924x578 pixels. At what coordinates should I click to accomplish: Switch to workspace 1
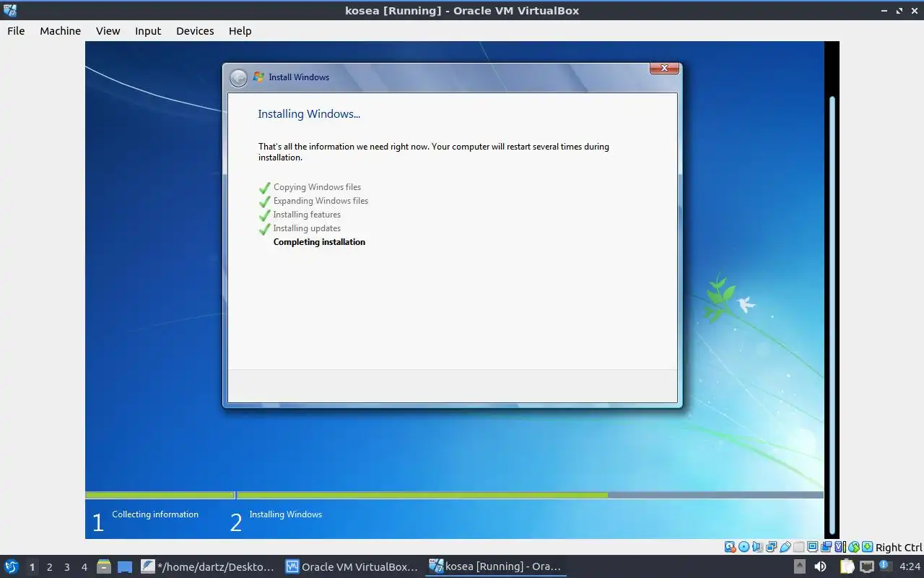[x=32, y=566]
